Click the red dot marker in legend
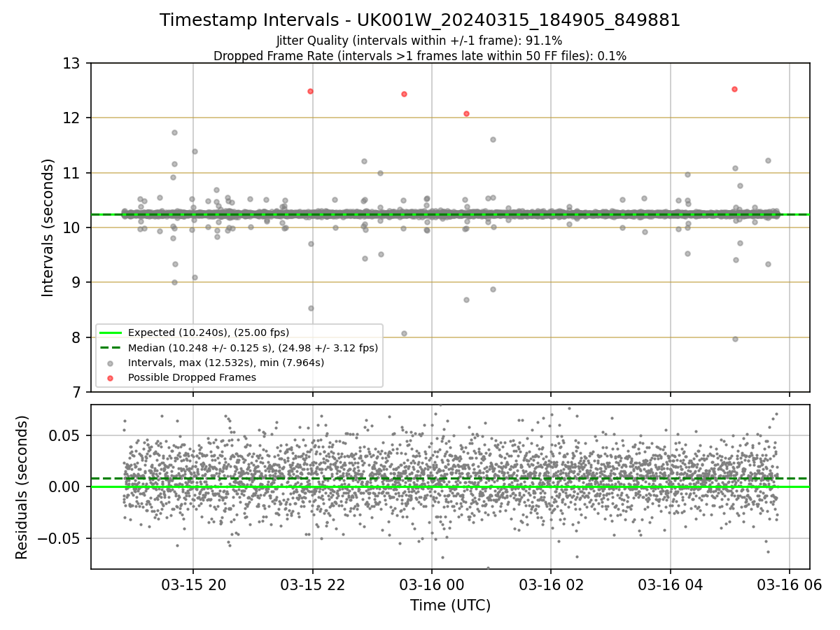The height and width of the screenshot is (630, 840). click(x=111, y=377)
